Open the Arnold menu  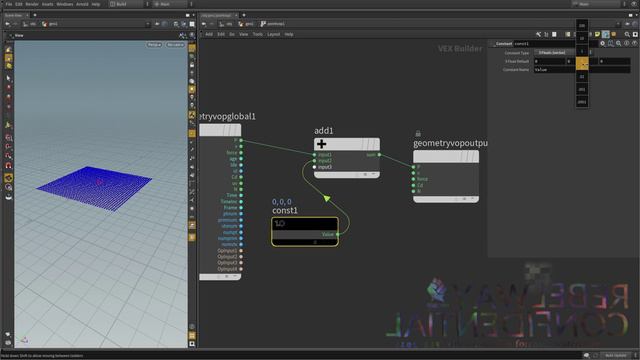click(x=82, y=4)
